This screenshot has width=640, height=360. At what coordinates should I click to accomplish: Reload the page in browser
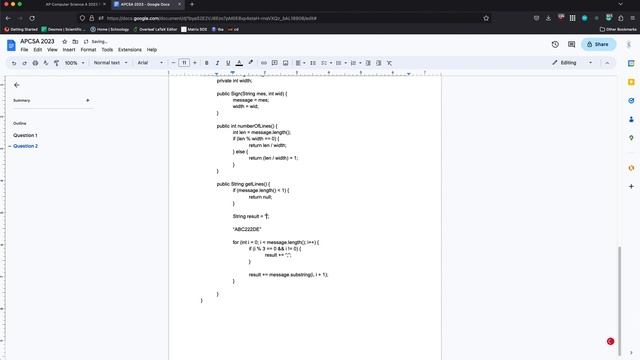32,18
